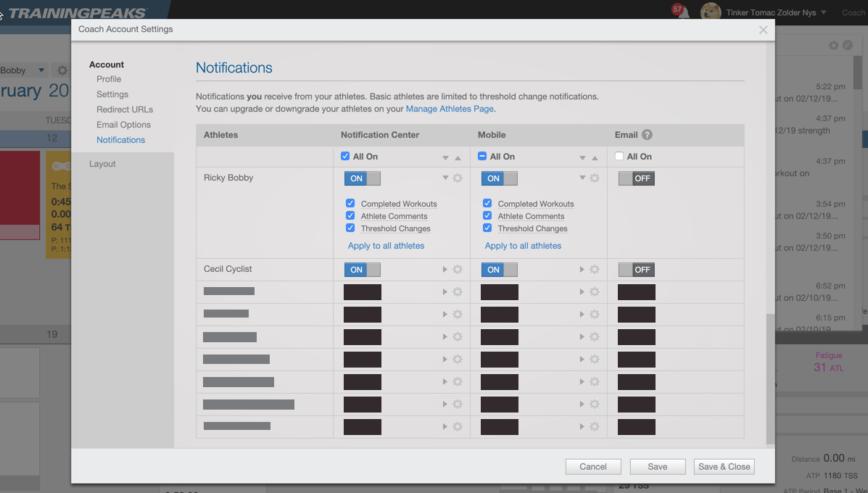Viewport: 868px width, 493px height.
Task: Open the notifications bell with 57 badge
Action: pos(682,12)
